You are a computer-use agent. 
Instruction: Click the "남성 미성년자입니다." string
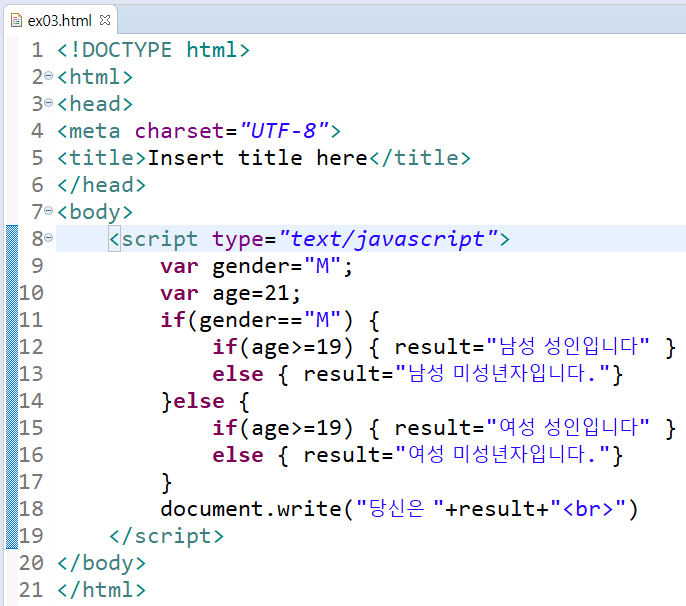pos(502,374)
